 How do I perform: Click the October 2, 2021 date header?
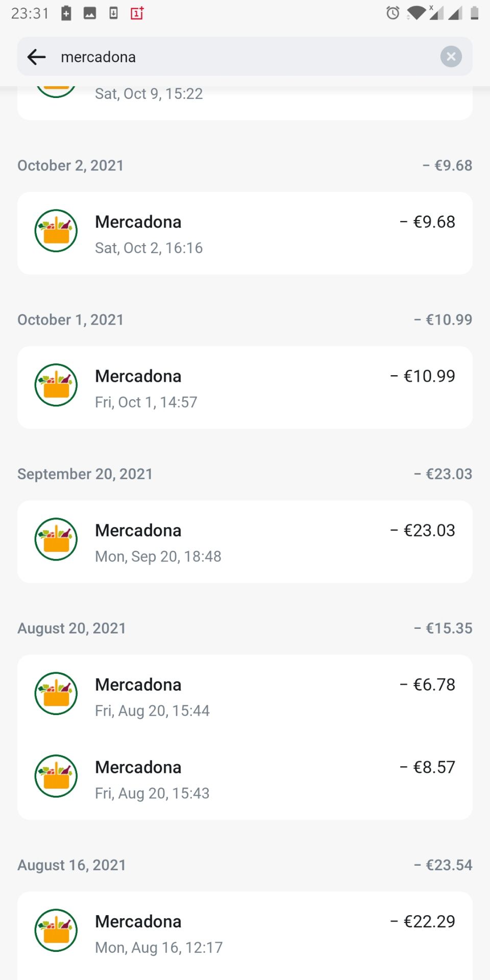[x=70, y=165]
